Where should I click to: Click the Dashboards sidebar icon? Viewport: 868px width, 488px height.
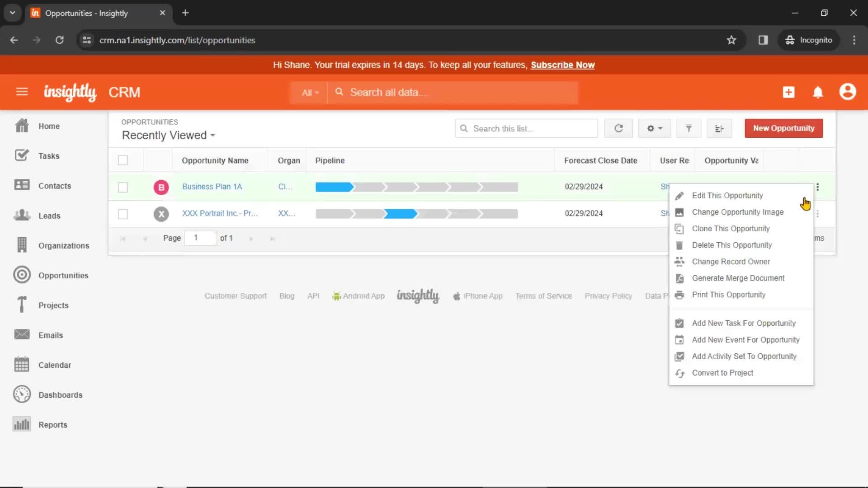[x=21, y=394]
